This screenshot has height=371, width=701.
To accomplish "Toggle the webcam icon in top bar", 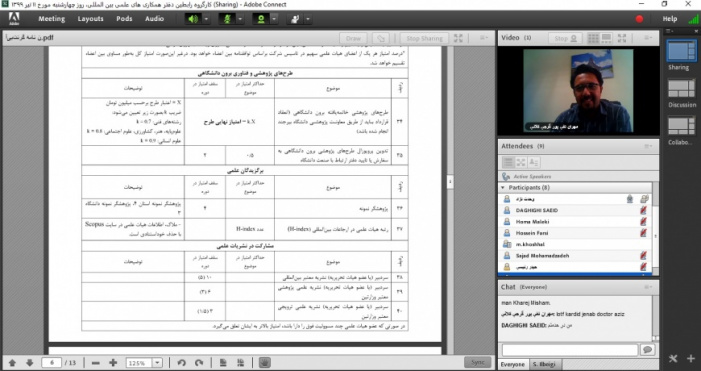I will (261, 19).
